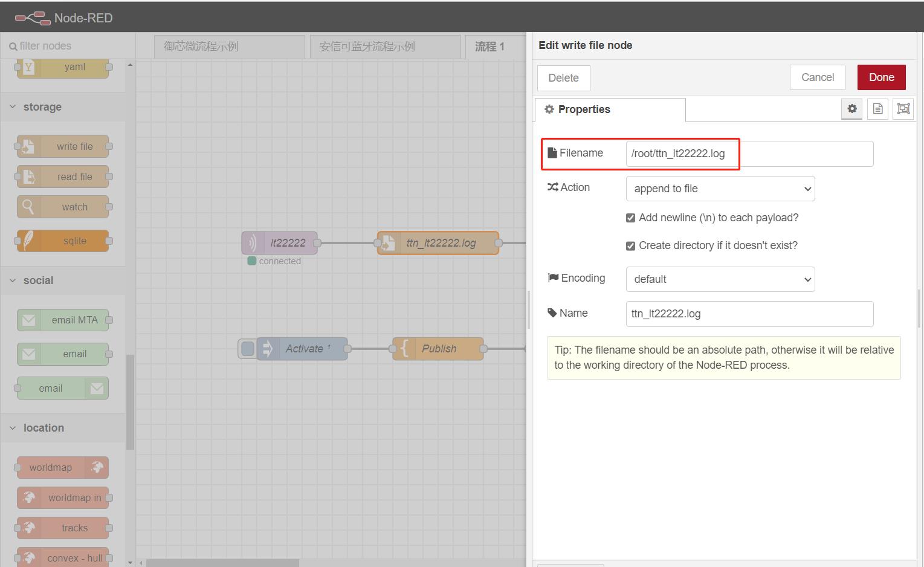924x567 pixels.
Task: Click output port of Publish node
Action: coord(483,349)
